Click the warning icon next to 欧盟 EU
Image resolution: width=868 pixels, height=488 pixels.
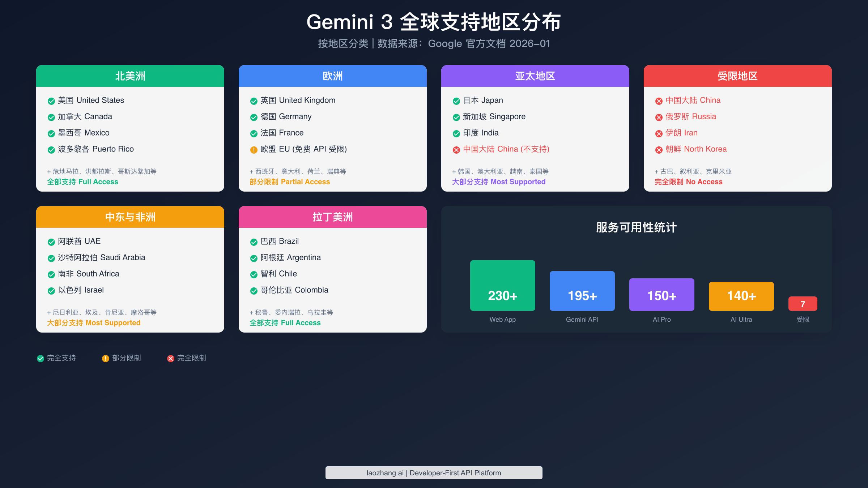tap(253, 149)
